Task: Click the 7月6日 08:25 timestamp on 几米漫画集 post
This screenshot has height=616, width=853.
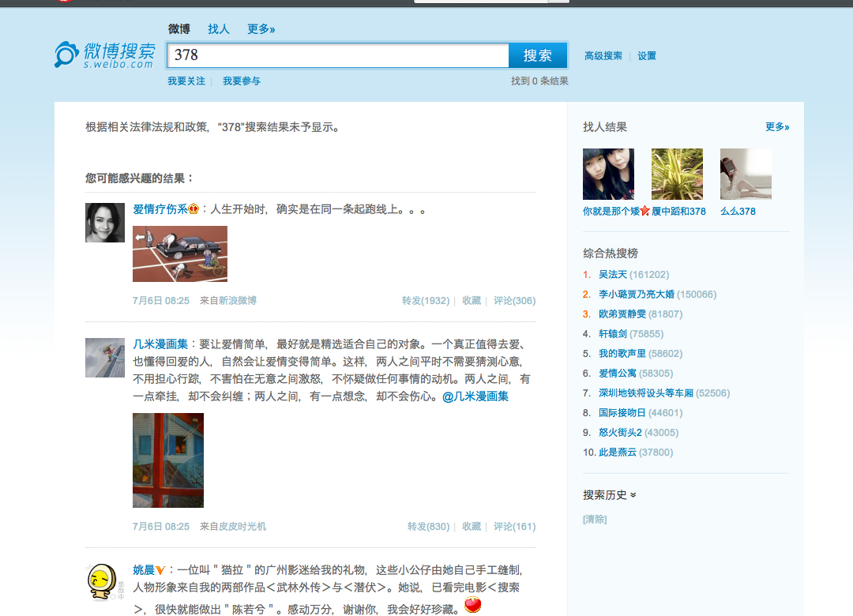Action: (161, 526)
